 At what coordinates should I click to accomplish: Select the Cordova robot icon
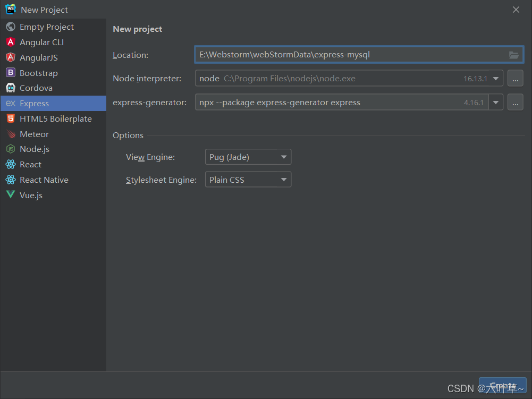pos(10,88)
